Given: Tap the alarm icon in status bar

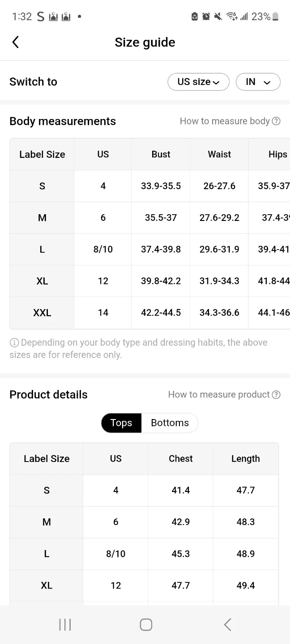Looking at the screenshot, I should (206, 17).
